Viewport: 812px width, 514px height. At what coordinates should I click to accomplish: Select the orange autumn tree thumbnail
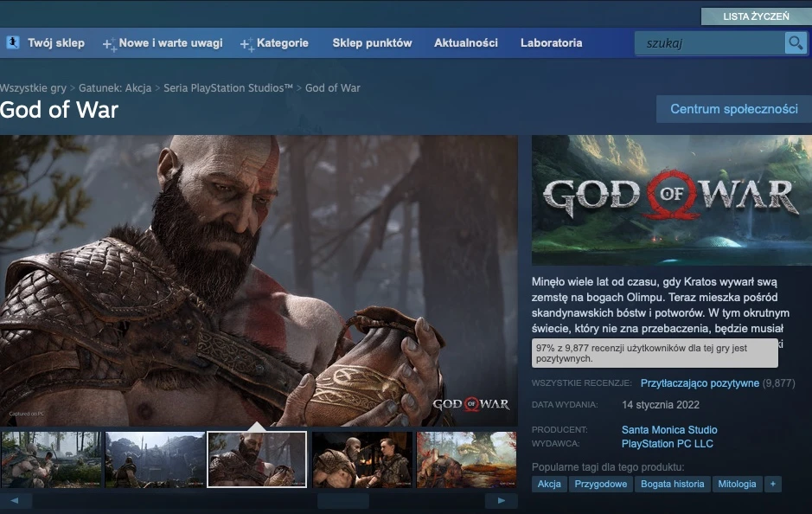[x=467, y=459]
